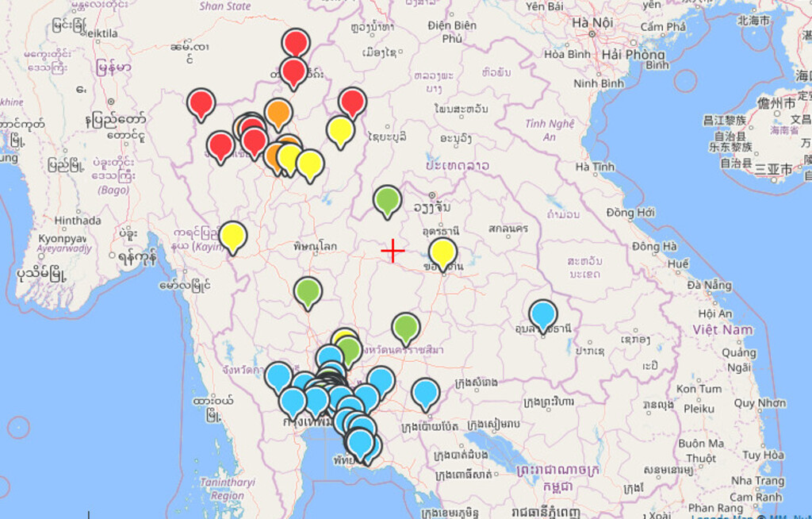Click the Hà Nội city label
This screenshot has height=519, width=812.
coord(592,23)
